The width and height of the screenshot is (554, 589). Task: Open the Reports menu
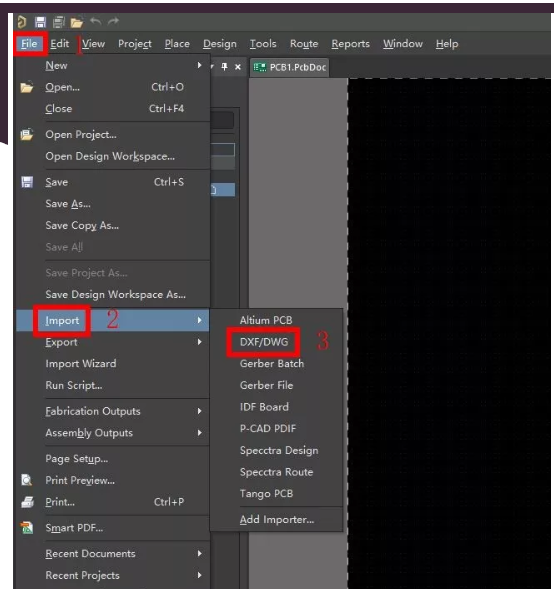pos(350,44)
